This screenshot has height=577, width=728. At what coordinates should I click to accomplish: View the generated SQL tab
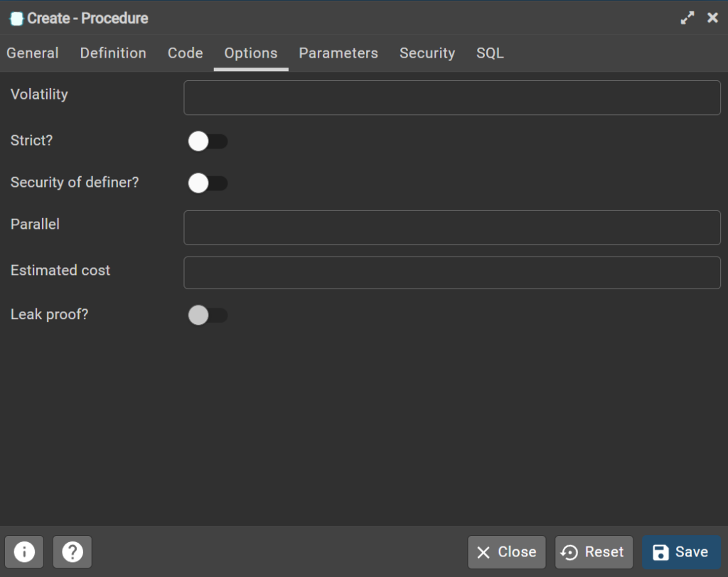[x=490, y=53]
